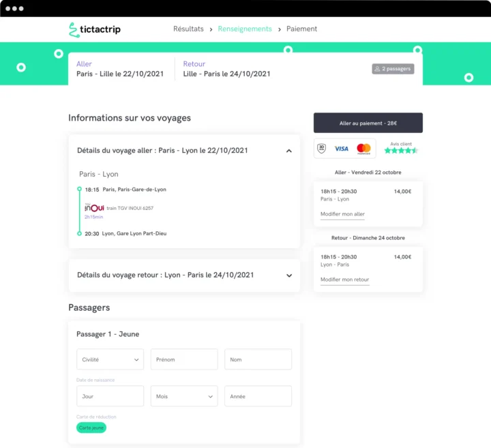Select the Renseignements step
Screen dimensions: 491x448
245,29
